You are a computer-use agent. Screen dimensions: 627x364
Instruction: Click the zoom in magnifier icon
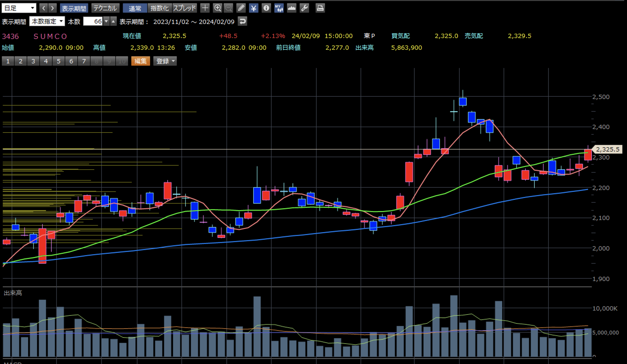217,8
